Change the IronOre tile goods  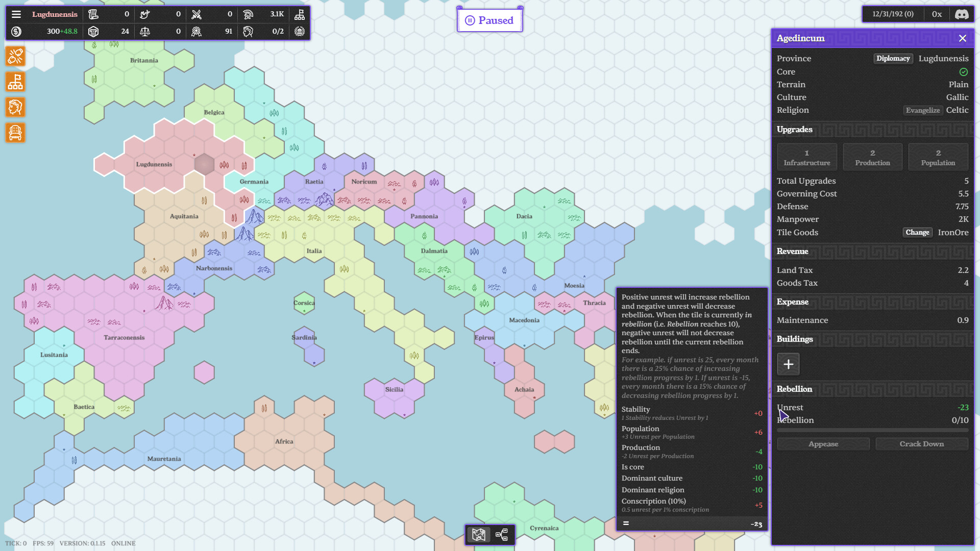click(x=917, y=233)
